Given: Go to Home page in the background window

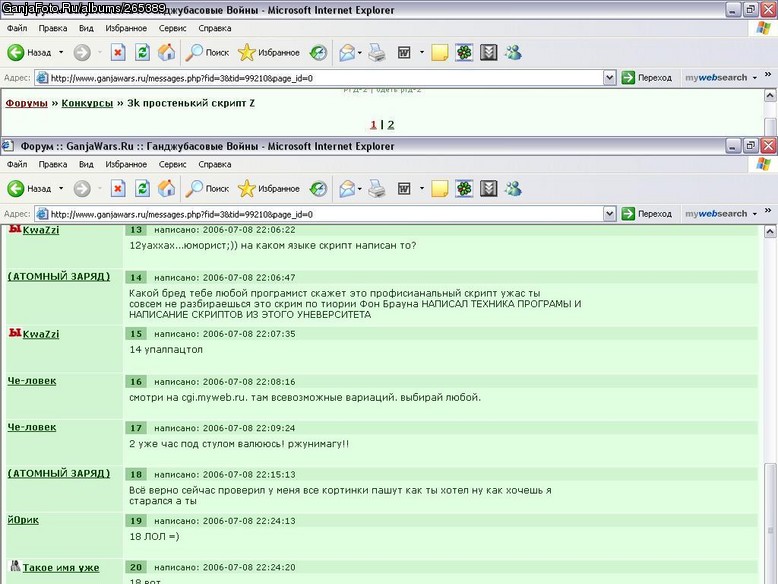Looking at the screenshot, I should pyautogui.click(x=167, y=52).
